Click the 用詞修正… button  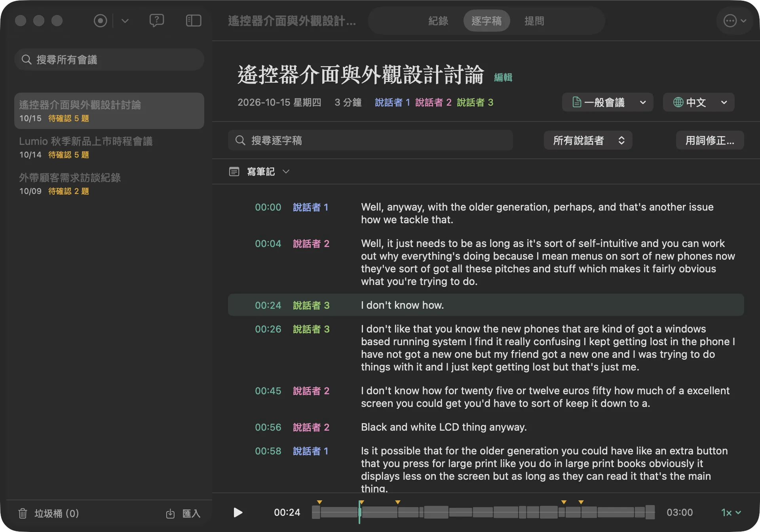click(x=710, y=141)
